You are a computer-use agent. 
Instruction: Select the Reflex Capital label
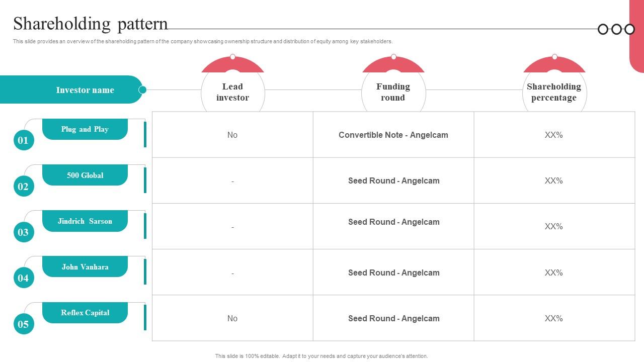click(x=85, y=313)
